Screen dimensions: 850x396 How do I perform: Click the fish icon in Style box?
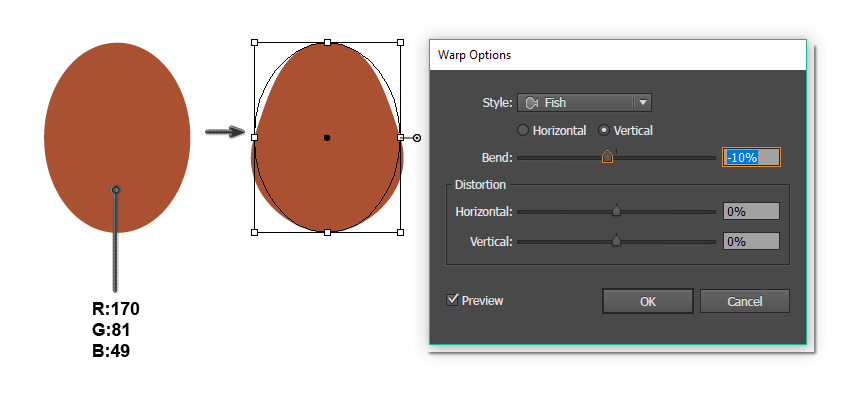531,103
